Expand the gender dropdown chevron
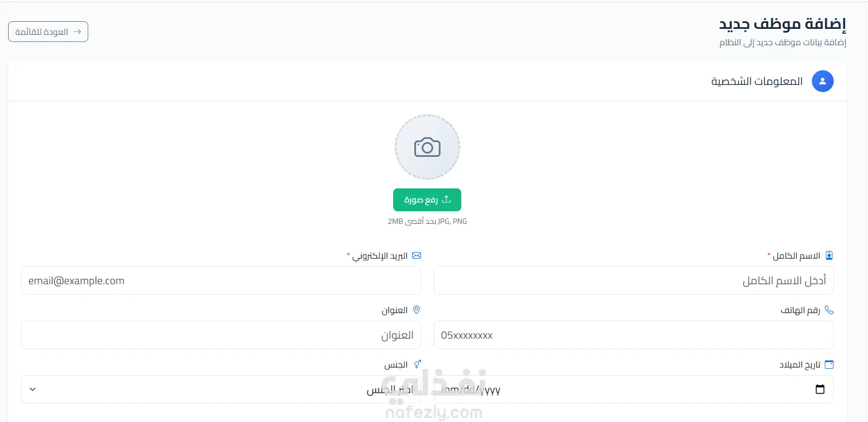The width and height of the screenshot is (868, 422). point(33,389)
